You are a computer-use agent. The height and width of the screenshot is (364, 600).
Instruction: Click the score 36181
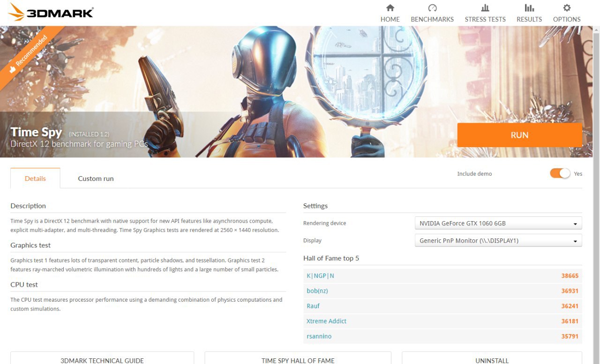tap(570, 321)
